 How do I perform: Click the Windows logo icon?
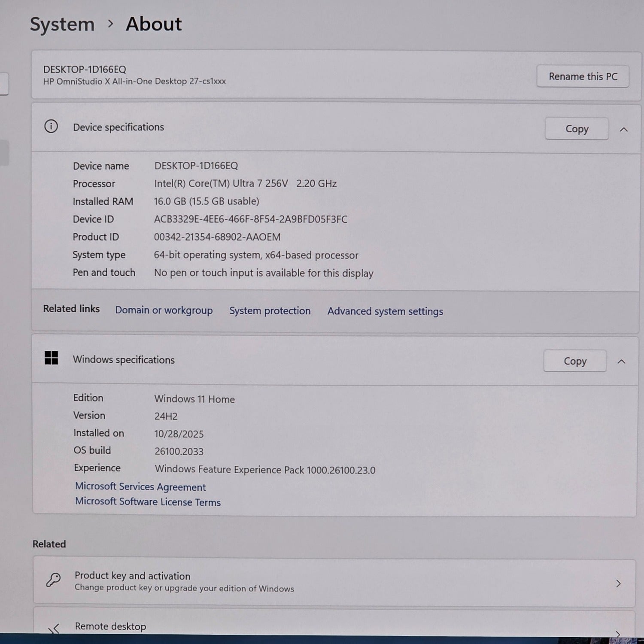pos(51,358)
